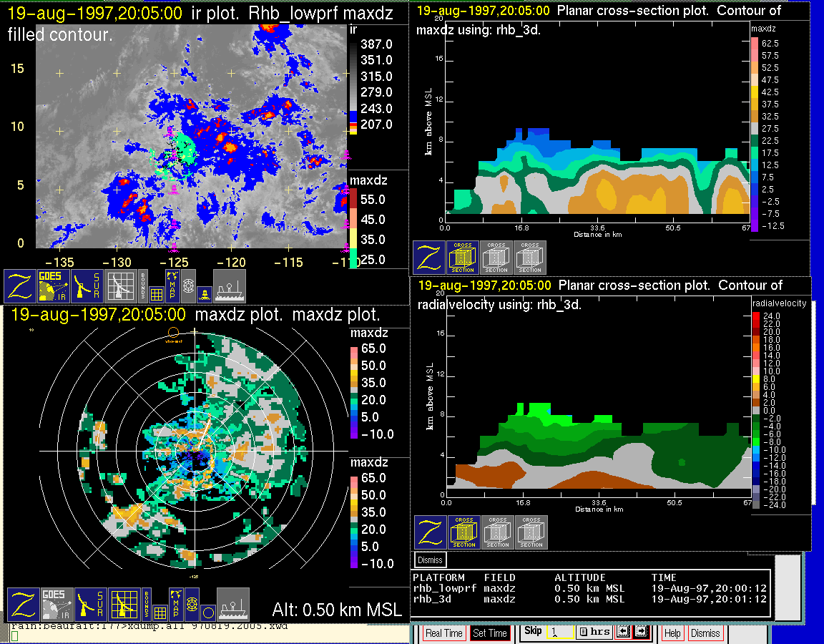Toggle the Set Time mode button
The height and width of the screenshot is (644, 824).
pyautogui.click(x=490, y=633)
